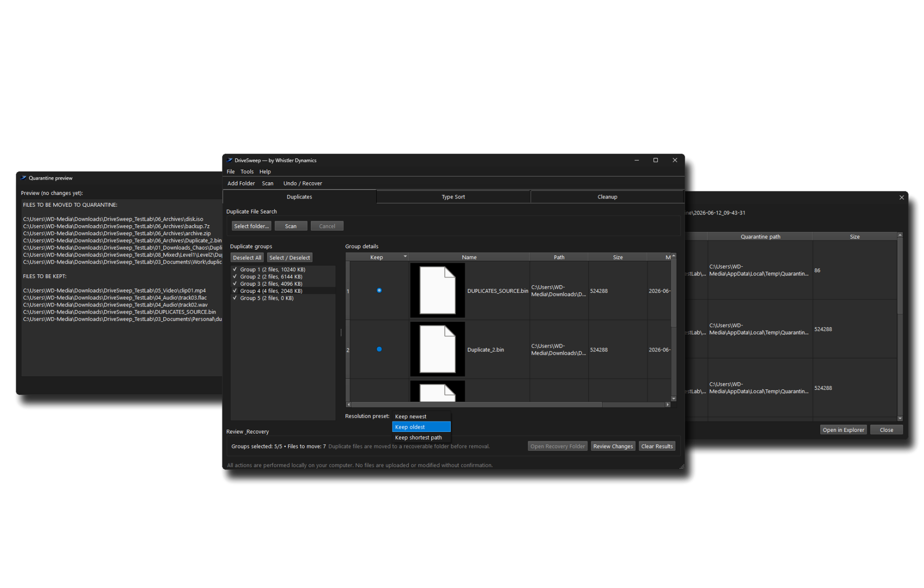The image size is (924, 588).
Task: Open the File menu
Action: pos(231,171)
